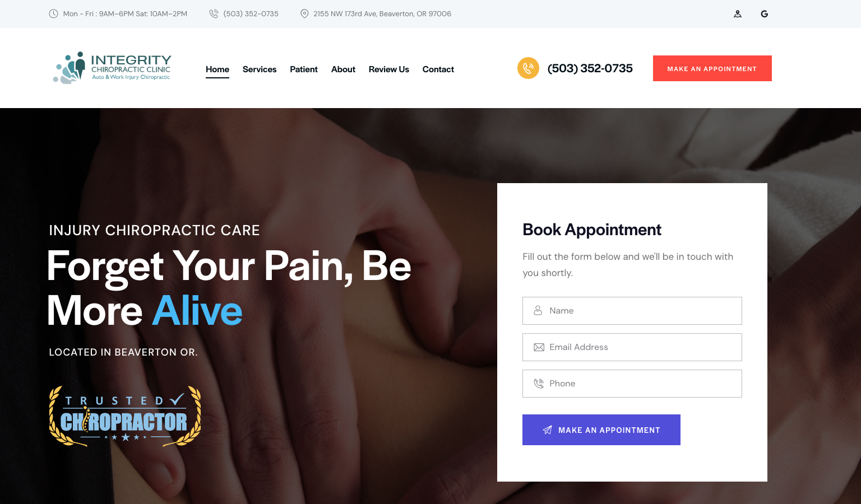
Task: Click the red Make an Appointment button
Action: coord(712,68)
